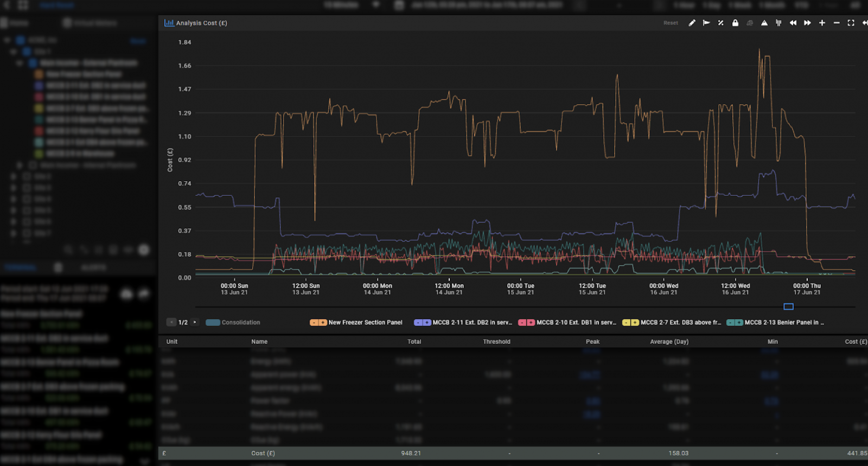868x466 pixels.
Task: Step the chart forward with fast-forward arrows
Action: [807, 23]
